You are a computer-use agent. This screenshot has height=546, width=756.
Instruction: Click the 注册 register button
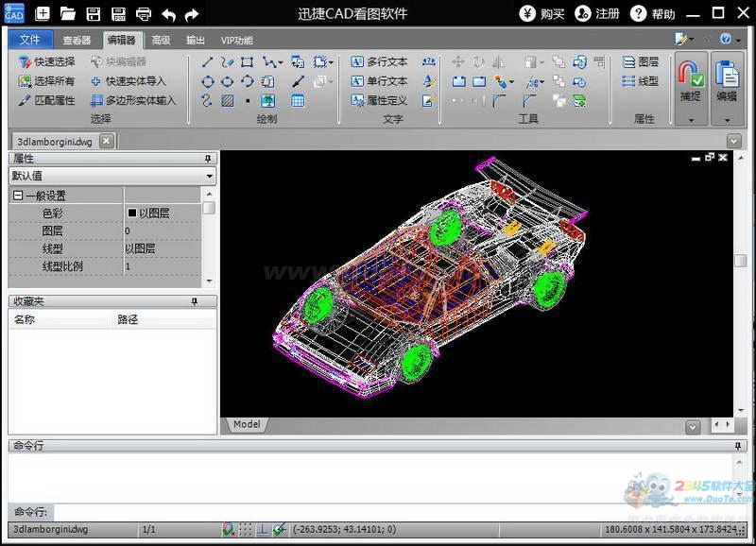[x=597, y=13]
